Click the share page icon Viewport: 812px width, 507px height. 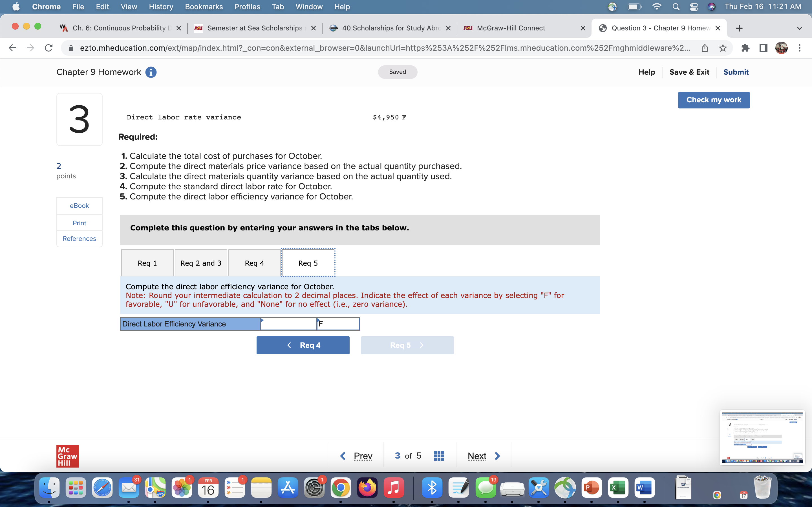pyautogui.click(x=705, y=48)
